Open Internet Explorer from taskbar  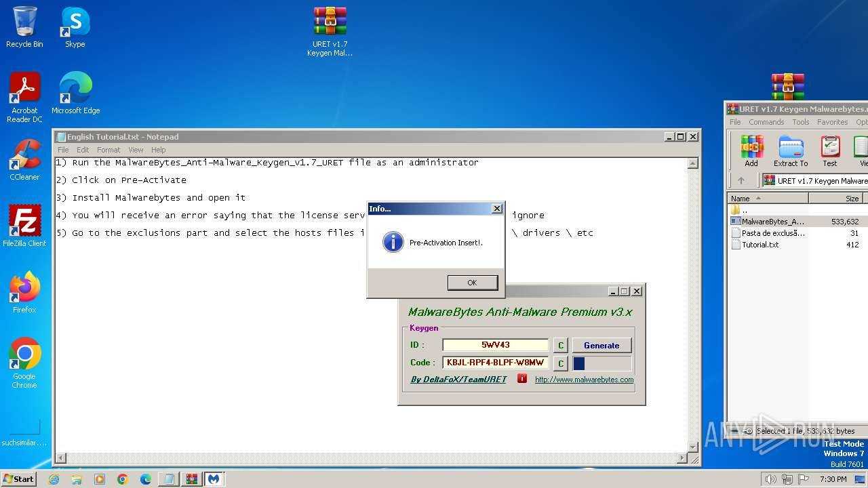[54, 479]
